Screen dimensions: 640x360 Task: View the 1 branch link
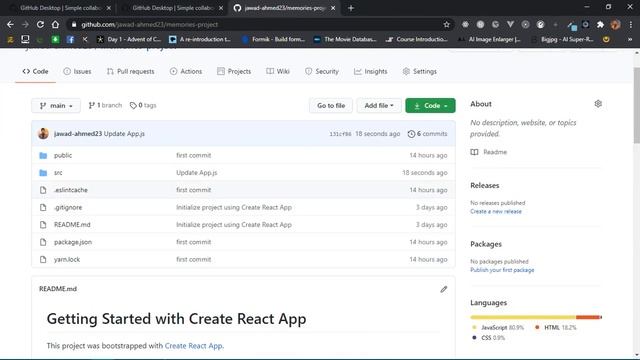(x=105, y=105)
